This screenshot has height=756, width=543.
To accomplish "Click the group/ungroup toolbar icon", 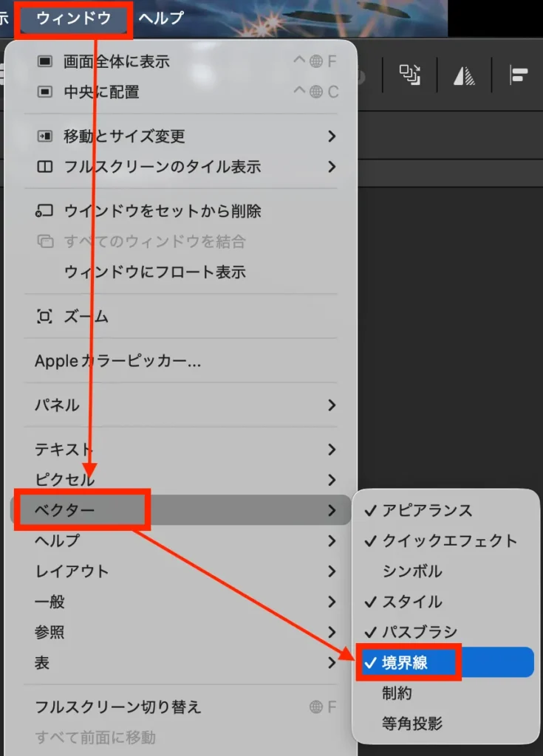I will click(x=409, y=75).
